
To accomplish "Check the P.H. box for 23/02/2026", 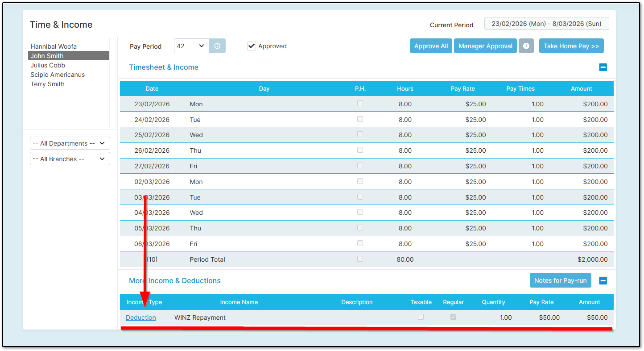I will tap(360, 103).
